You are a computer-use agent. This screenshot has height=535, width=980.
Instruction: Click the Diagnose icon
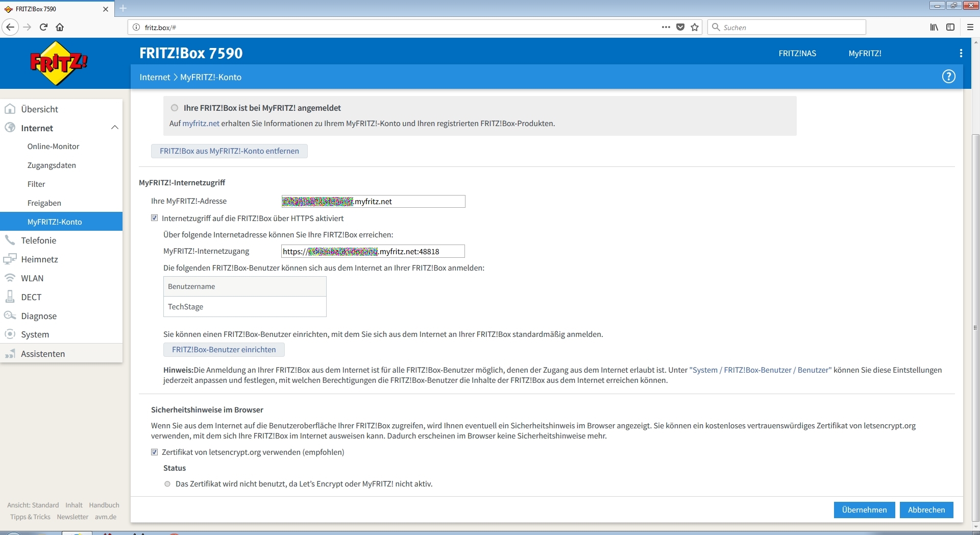click(10, 315)
